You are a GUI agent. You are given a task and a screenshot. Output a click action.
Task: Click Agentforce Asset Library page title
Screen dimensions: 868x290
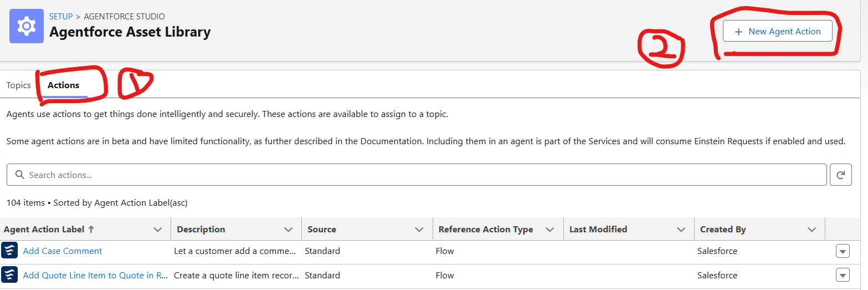click(130, 32)
